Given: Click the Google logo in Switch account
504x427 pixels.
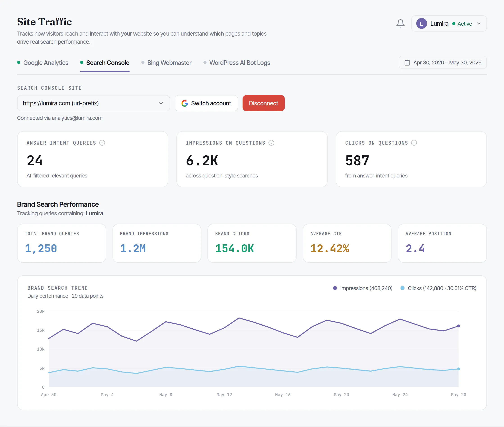Looking at the screenshot, I should 185,103.
